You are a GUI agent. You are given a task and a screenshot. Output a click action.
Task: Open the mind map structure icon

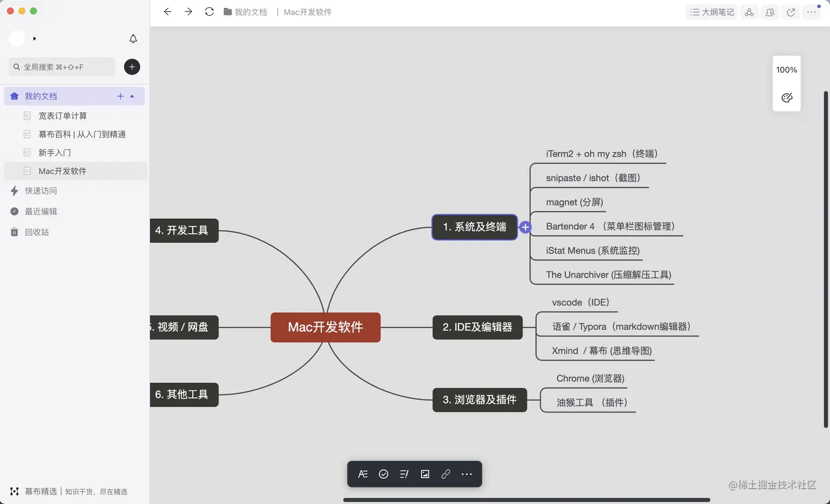tap(749, 12)
